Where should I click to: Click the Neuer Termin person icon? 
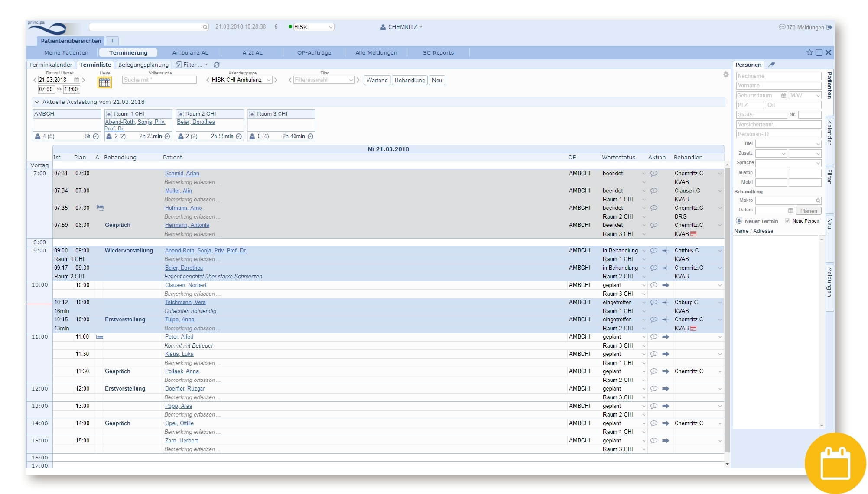pos(739,221)
